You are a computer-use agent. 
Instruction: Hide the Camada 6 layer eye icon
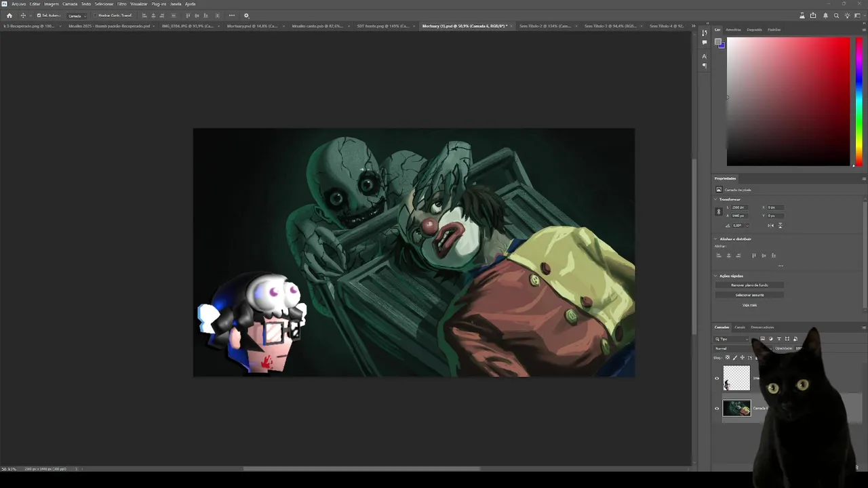(x=717, y=408)
